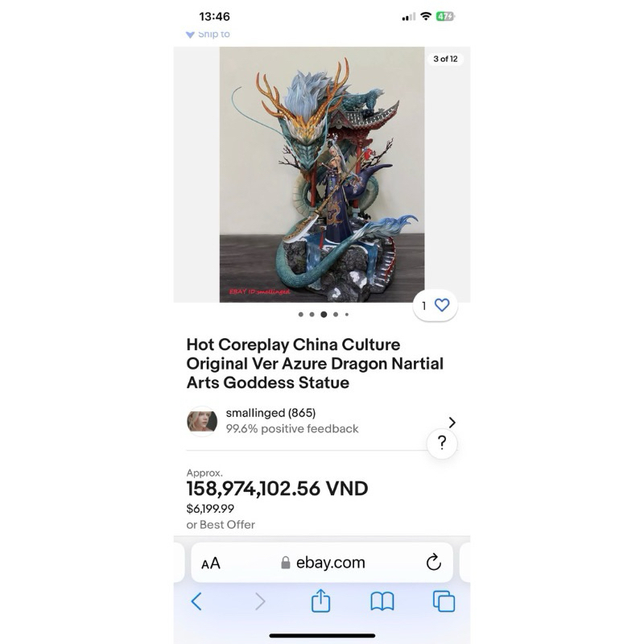This screenshot has width=644, height=644.
Task: Open the smallinged seller avatar
Action: 202,421
